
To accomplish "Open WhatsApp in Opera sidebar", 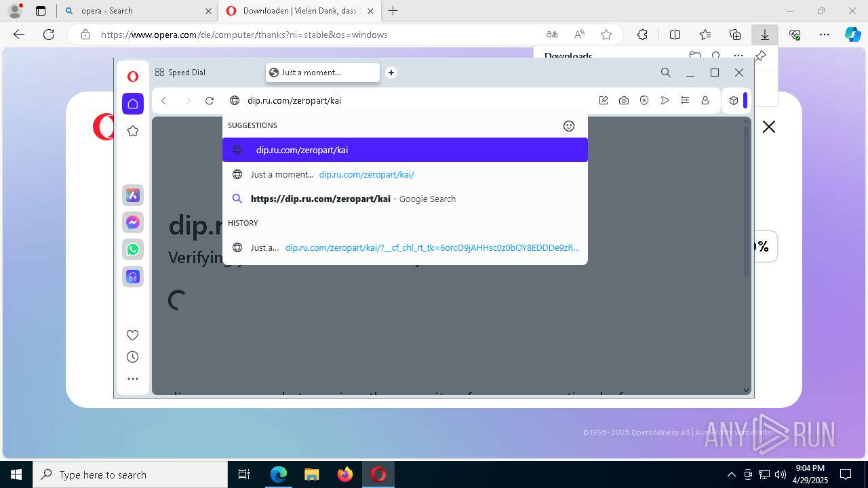I will (133, 249).
